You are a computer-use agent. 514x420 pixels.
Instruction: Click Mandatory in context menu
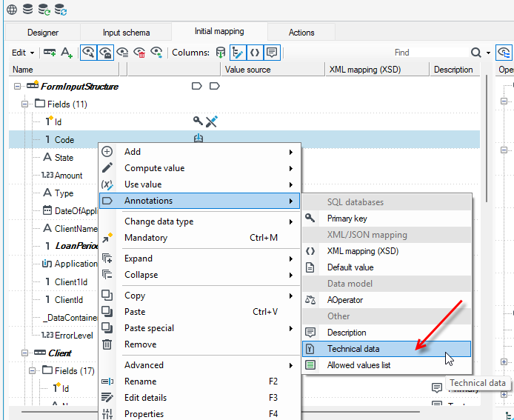[200, 238]
